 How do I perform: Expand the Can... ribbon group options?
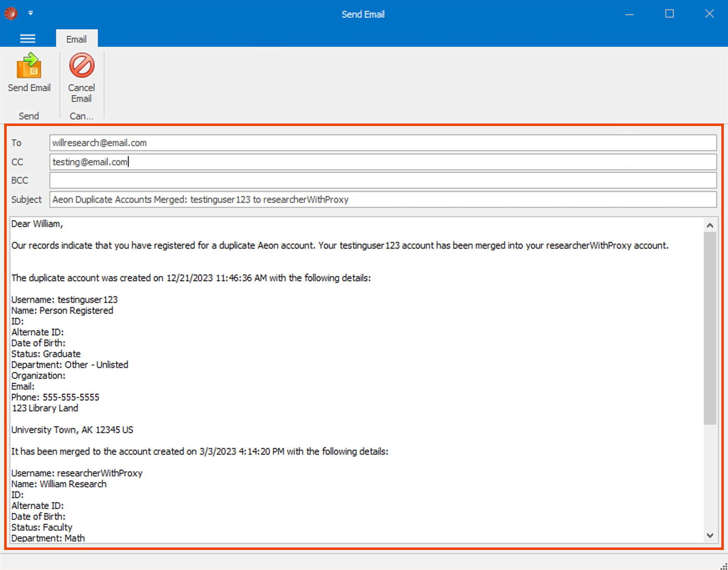click(x=81, y=116)
